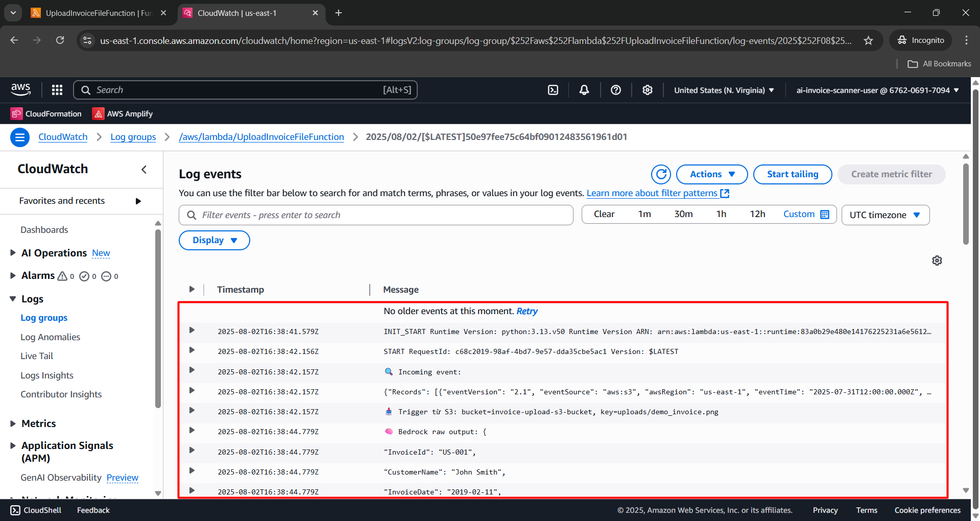The image size is (980, 521).
Task: Open log display preferences gear above the events list
Action: 937,260
